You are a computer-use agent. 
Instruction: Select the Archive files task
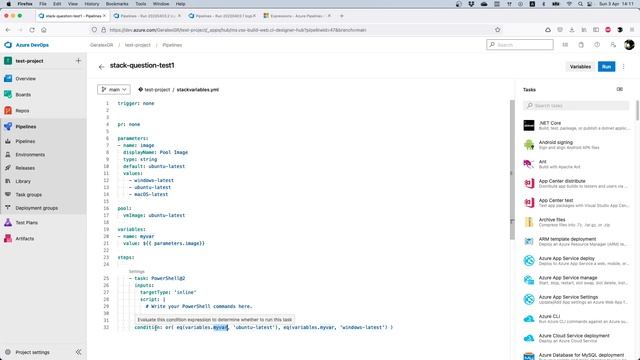click(576, 222)
